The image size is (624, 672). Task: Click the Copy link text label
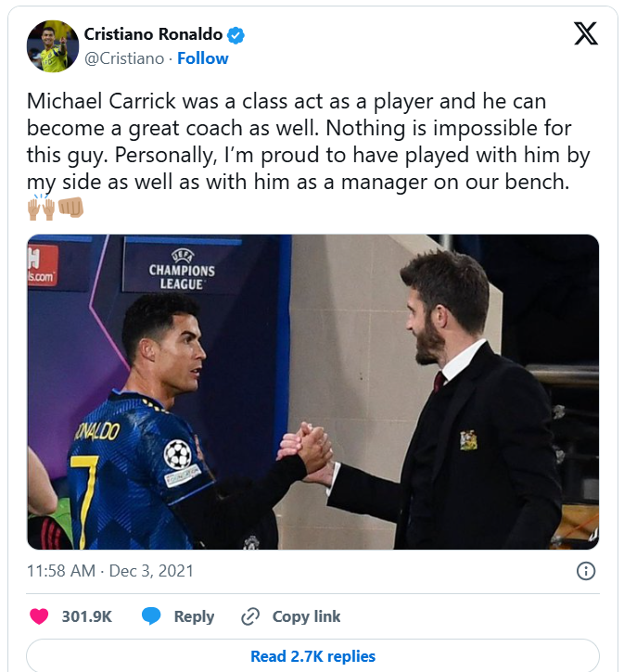(x=306, y=616)
